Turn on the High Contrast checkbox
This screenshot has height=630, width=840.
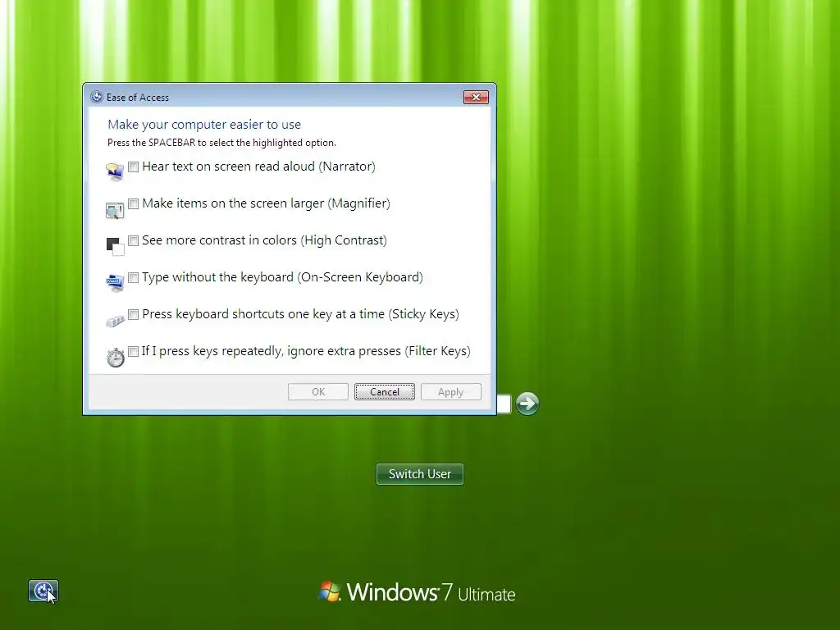tap(134, 240)
